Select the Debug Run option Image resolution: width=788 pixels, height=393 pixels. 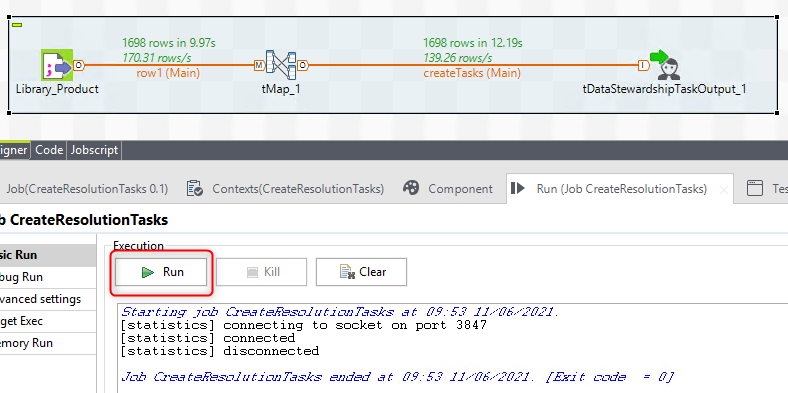click(x=48, y=277)
